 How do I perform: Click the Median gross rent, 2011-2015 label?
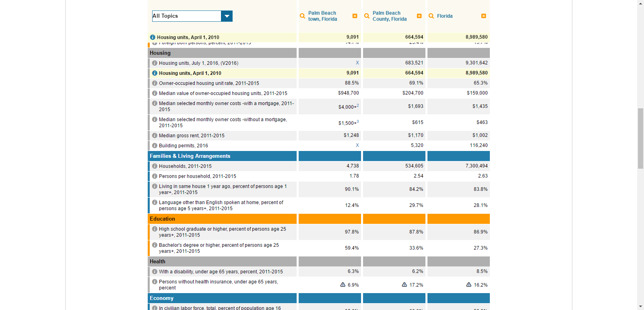pyautogui.click(x=192, y=136)
